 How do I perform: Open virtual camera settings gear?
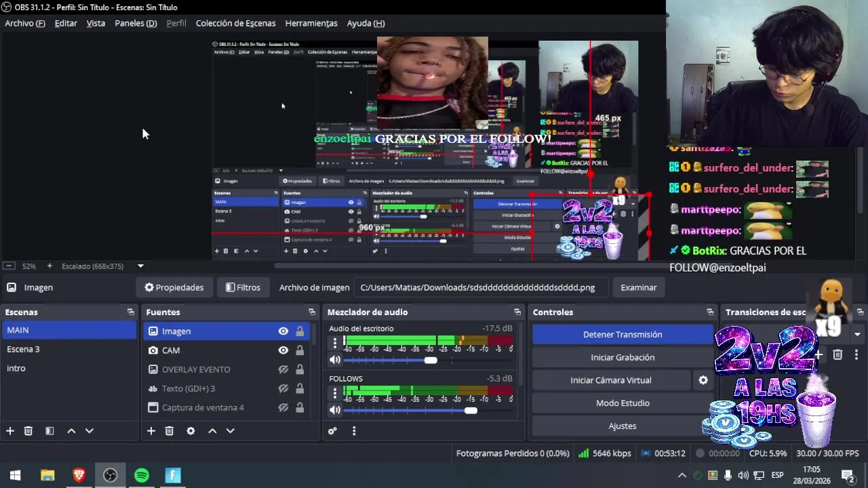703,380
